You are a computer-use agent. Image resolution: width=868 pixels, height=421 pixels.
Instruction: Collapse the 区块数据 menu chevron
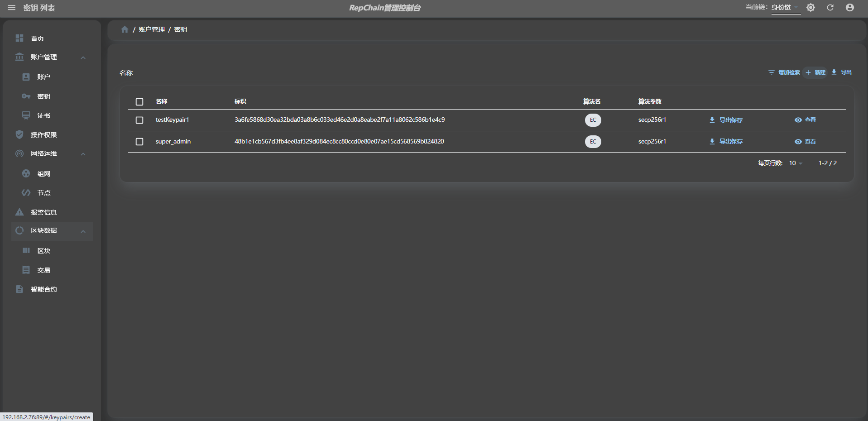[x=83, y=231]
